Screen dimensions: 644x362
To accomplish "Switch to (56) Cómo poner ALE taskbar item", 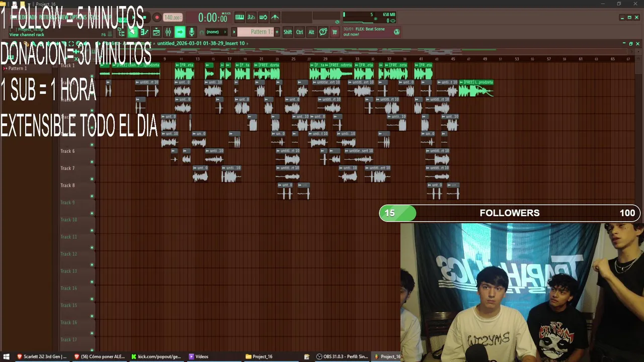I will (x=99, y=356).
